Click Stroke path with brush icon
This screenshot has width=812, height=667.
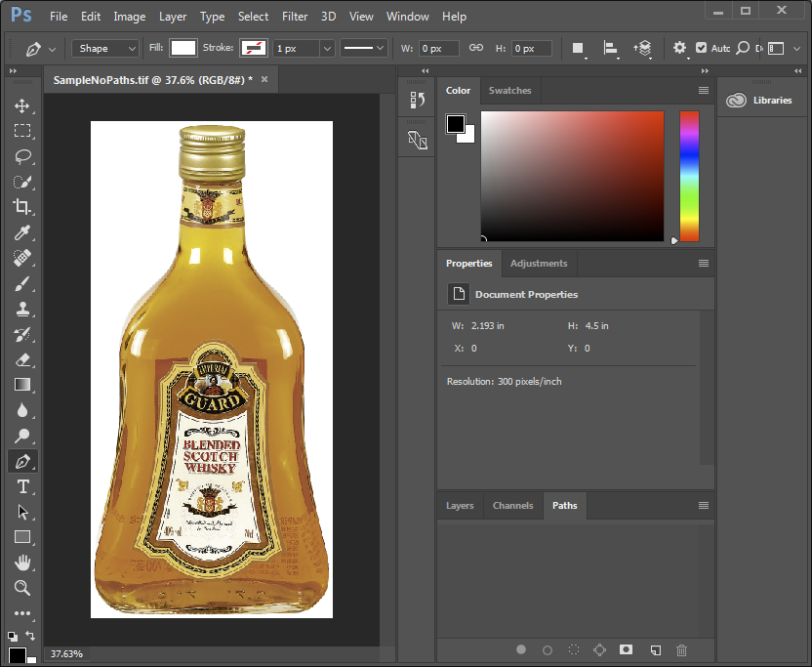coord(548,649)
